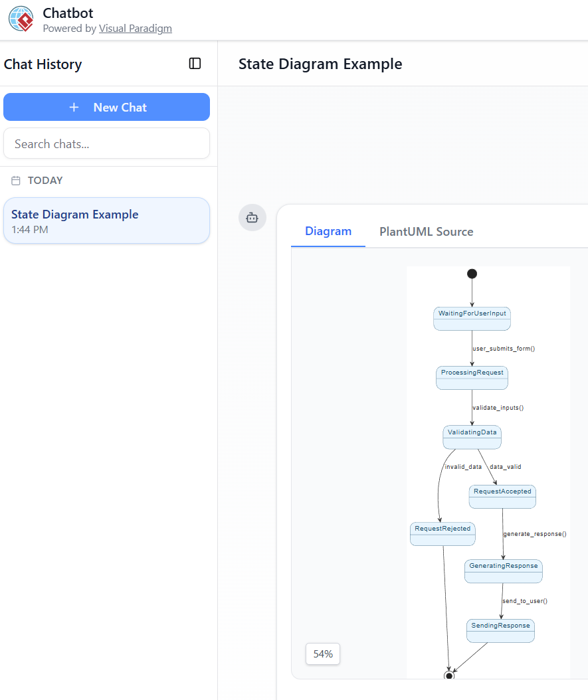Image resolution: width=588 pixels, height=700 pixels.
Task: Click the Chatbot globe logo
Action: click(21, 19)
